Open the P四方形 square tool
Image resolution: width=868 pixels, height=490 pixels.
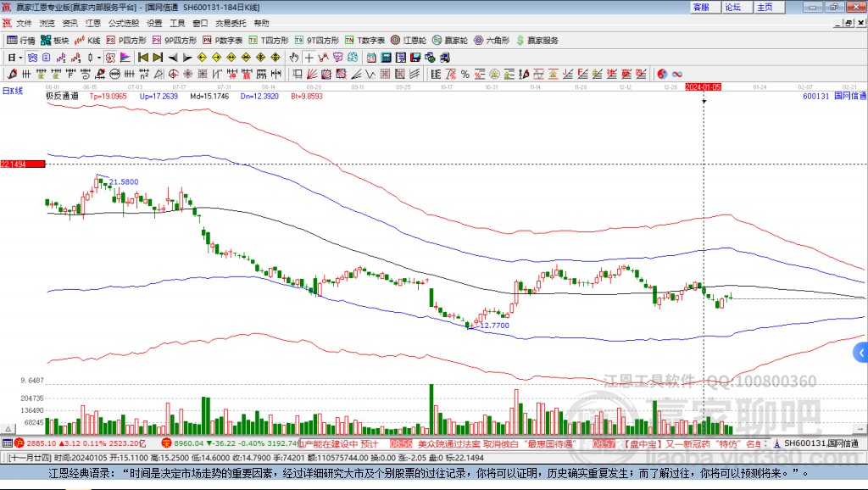click(125, 40)
